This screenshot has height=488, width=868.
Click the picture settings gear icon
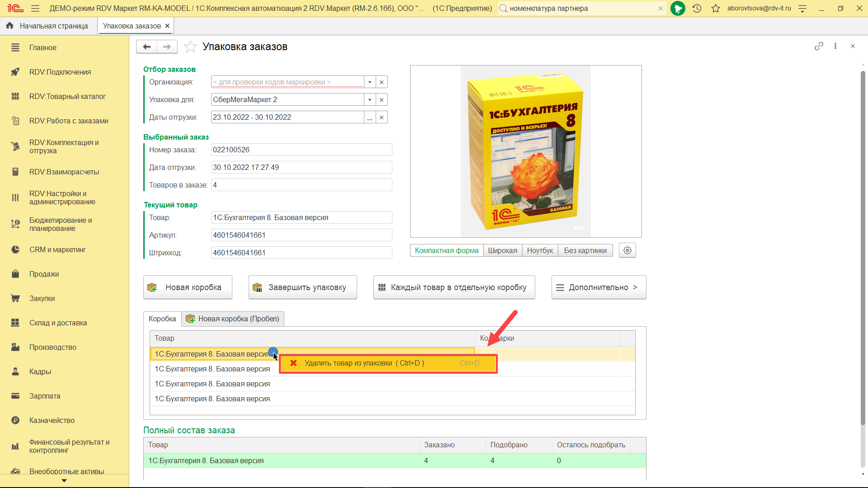tap(627, 250)
